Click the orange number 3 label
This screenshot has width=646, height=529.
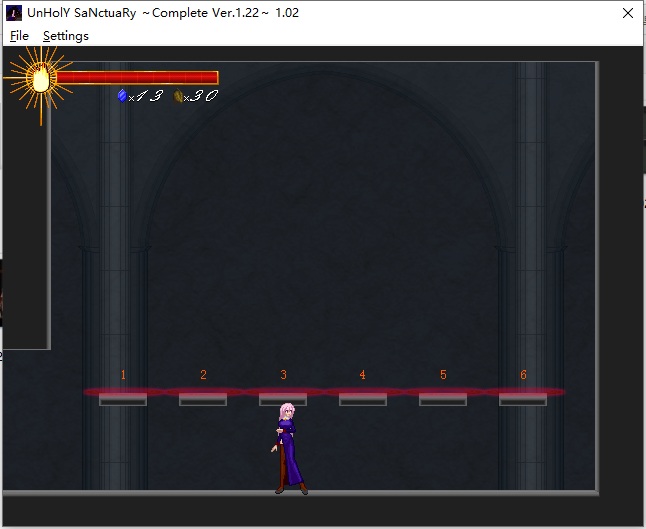[283, 375]
